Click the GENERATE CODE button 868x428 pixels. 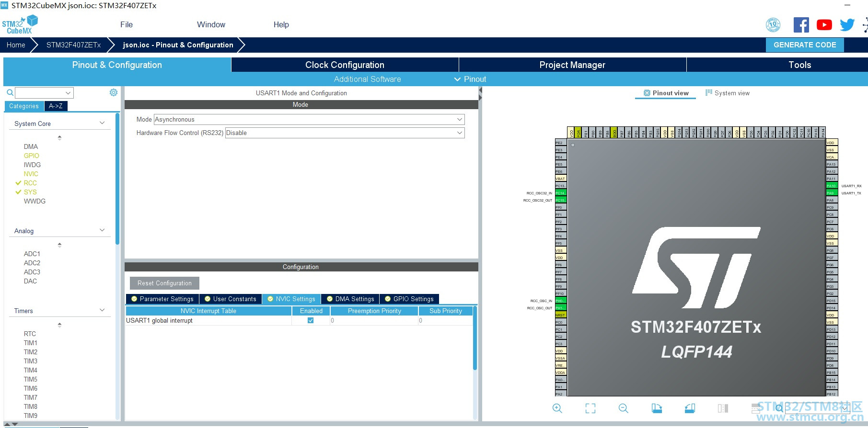coord(805,45)
